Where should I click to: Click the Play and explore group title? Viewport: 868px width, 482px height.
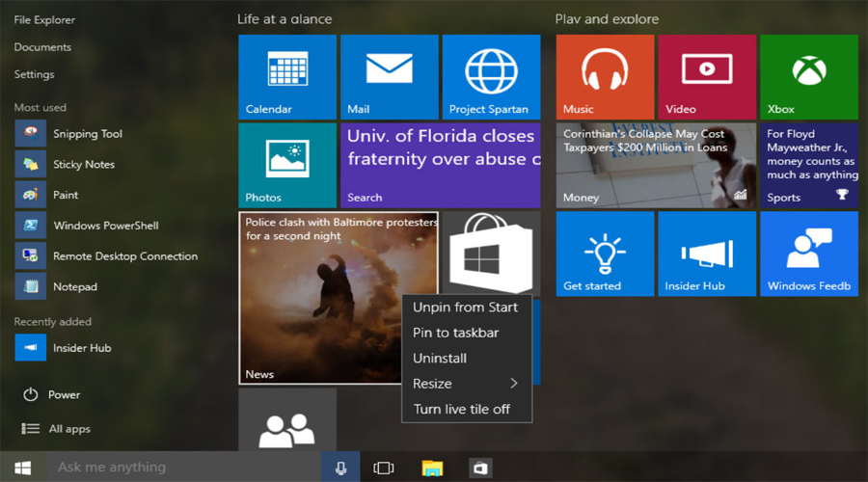point(607,19)
